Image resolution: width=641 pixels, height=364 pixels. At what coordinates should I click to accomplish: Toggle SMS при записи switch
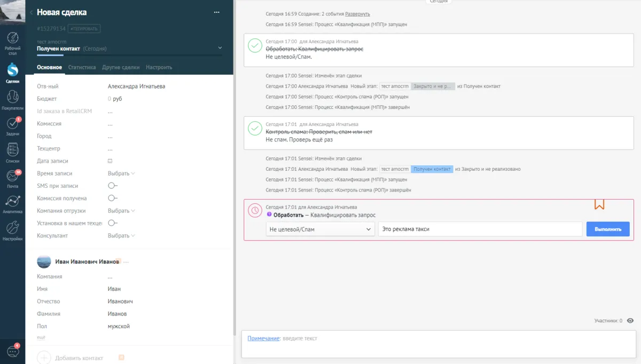point(112,186)
